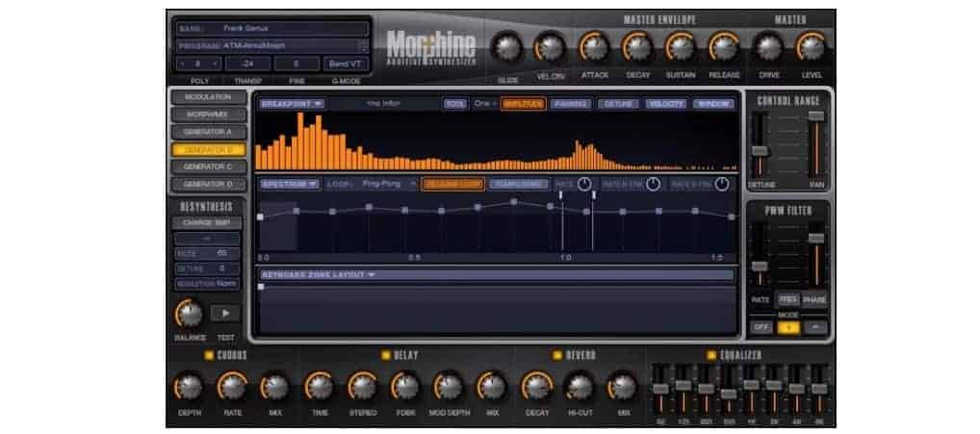Open the Bend VT G-Mode selector
980x434 pixels.
coord(346,64)
